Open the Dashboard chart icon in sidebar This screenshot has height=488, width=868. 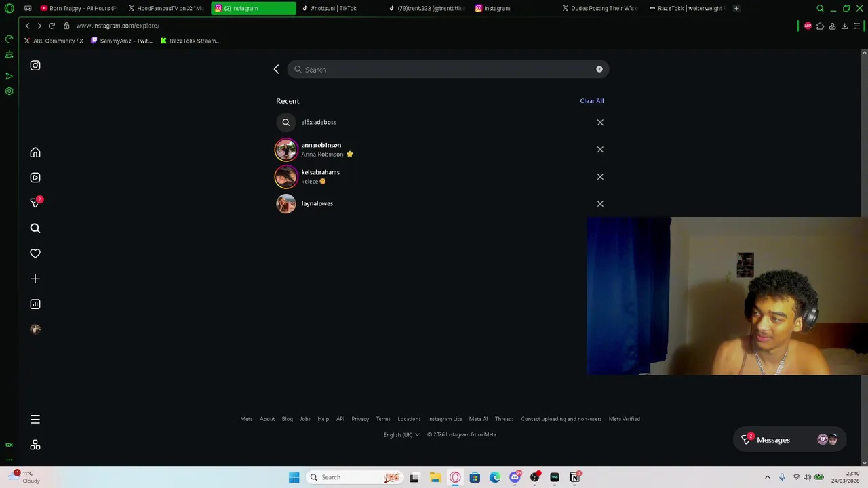(x=35, y=304)
